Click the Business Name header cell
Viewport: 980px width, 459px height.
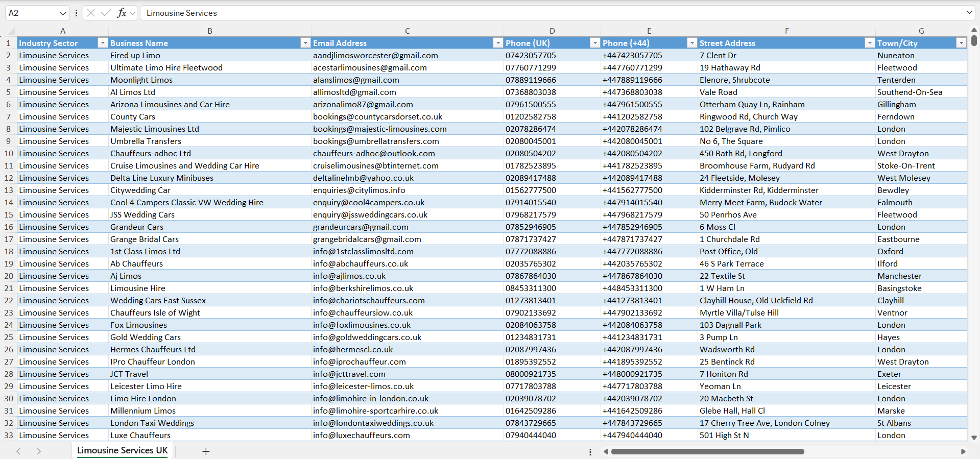[209, 43]
